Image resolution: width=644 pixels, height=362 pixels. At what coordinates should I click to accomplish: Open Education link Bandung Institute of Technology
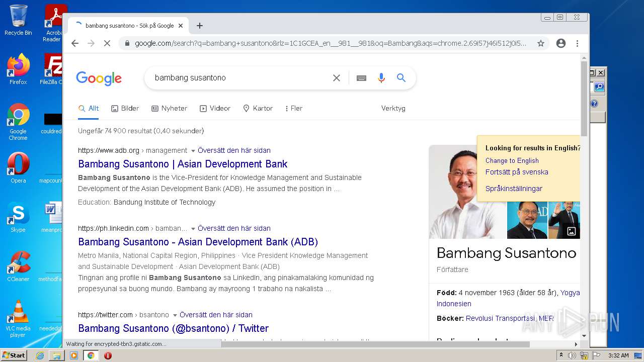165,202
